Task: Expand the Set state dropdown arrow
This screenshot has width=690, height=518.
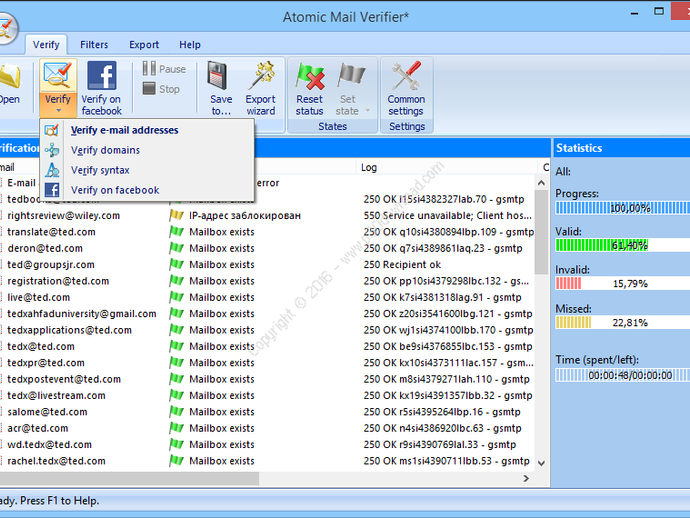Action: (x=368, y=111)
